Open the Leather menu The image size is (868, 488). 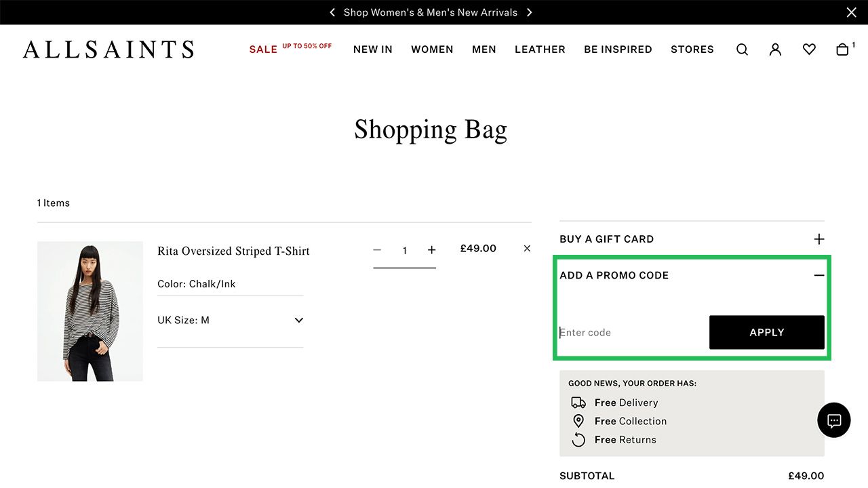[540, 49]
